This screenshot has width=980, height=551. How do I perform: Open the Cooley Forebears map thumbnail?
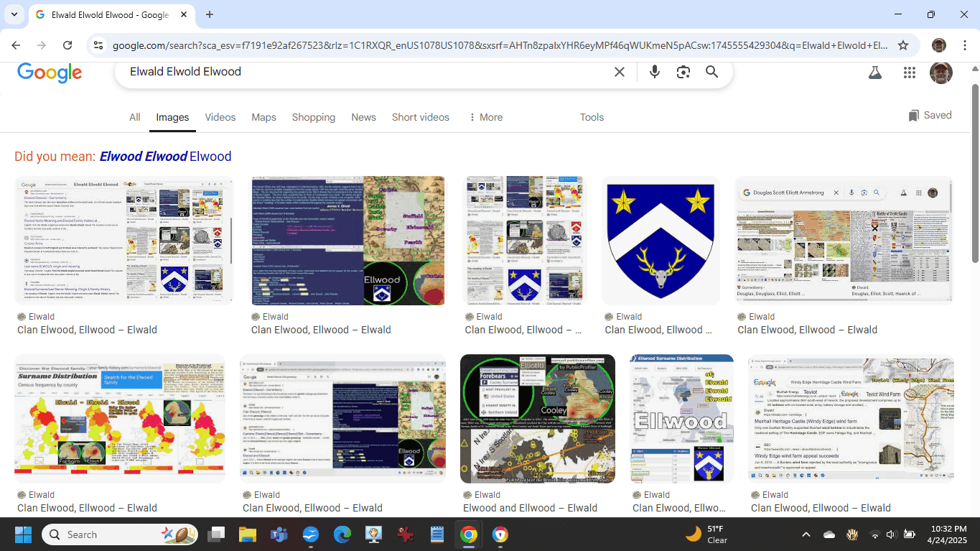click(x=538, y=419)
